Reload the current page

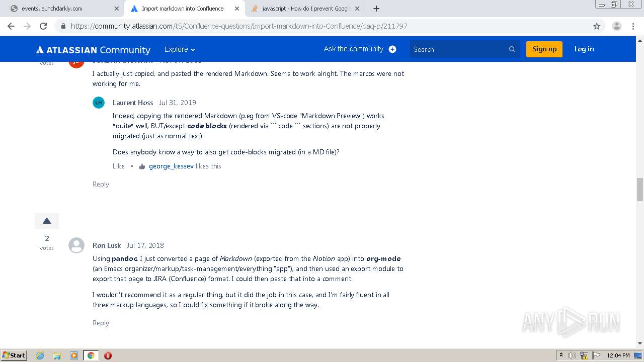point(43,26)
